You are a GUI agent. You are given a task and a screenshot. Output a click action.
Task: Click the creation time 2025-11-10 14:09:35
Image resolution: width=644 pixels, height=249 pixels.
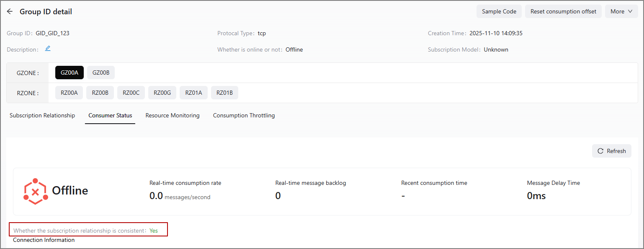(x=496, y=33)
